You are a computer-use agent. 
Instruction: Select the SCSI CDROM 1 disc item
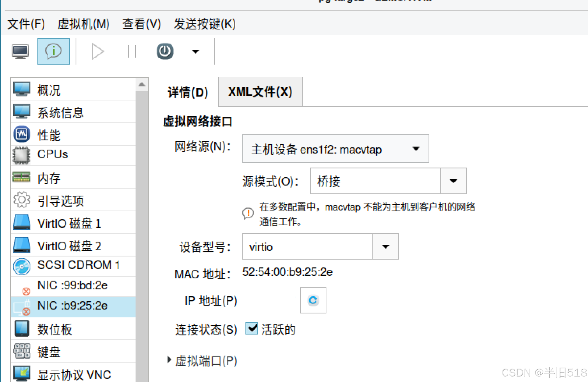click(78, 265)
